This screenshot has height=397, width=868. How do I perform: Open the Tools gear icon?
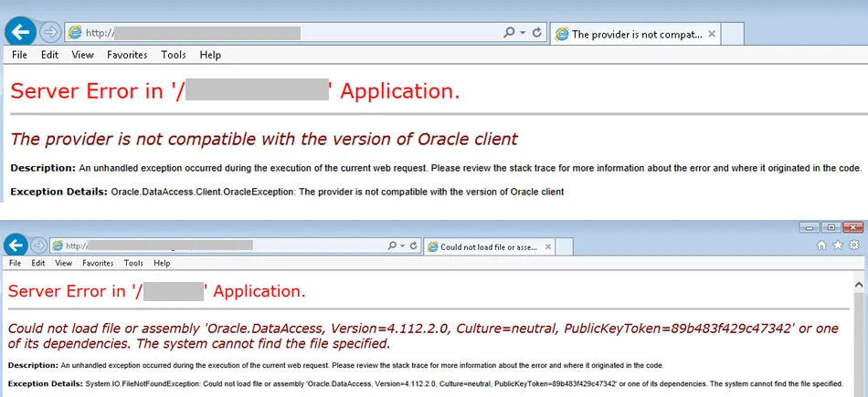tap(854, 245)
